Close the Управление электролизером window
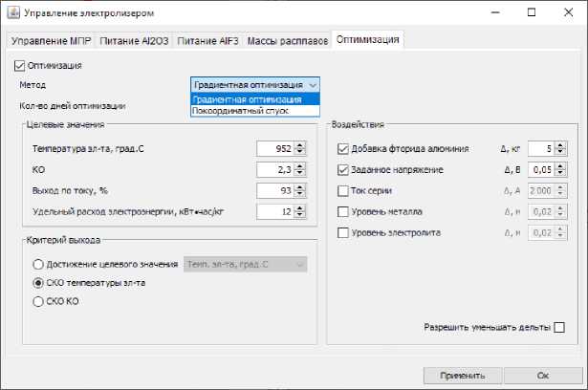Viewport: 588px width, 390px height. tap(569, 12)
